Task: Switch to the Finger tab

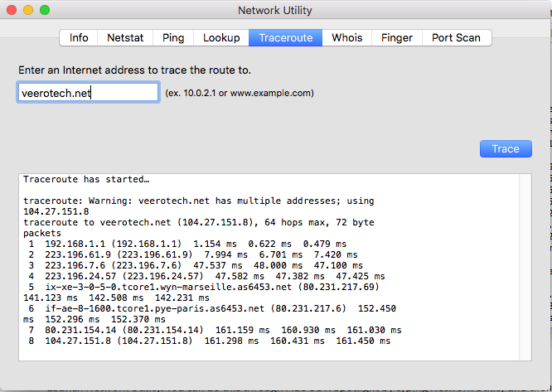Action: (397, 37)
